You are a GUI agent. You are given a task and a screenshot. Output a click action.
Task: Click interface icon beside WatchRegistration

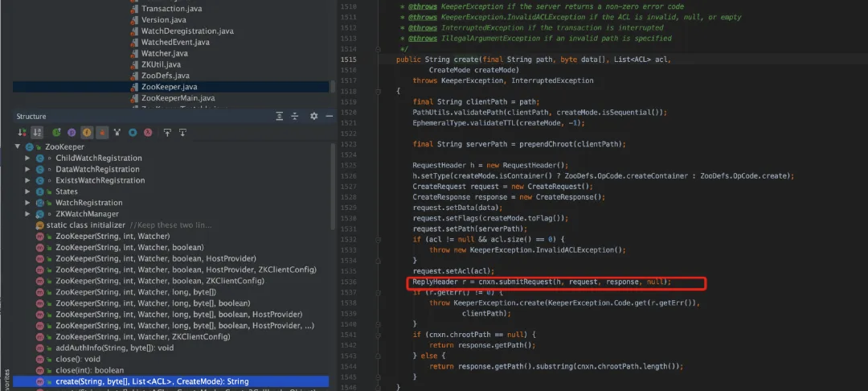click(x=40, y=203)
